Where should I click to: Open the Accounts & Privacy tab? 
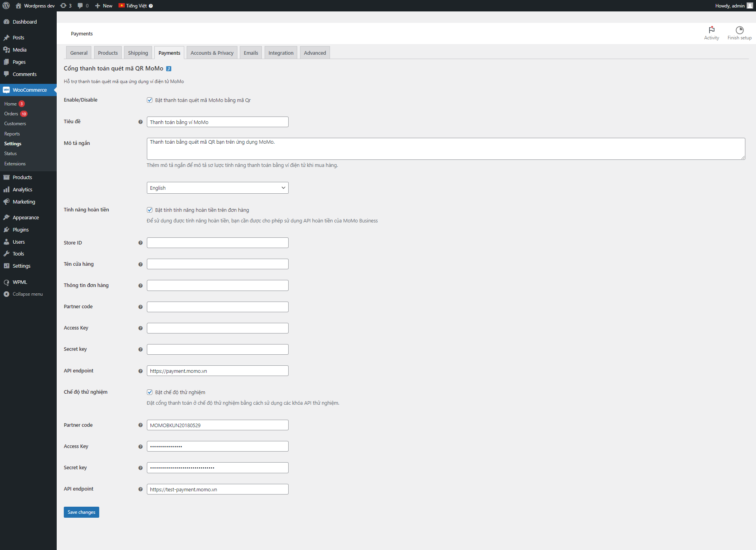coord(212,53)
